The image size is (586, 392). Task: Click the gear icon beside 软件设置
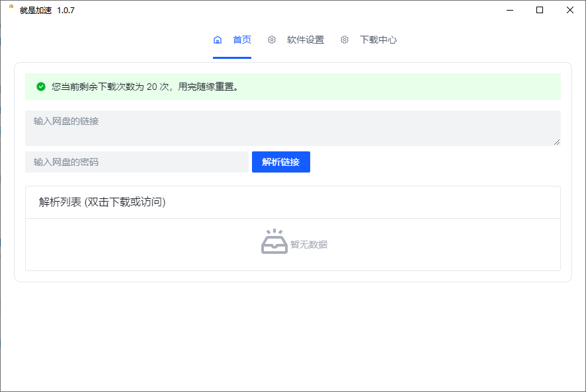point(271,40)
